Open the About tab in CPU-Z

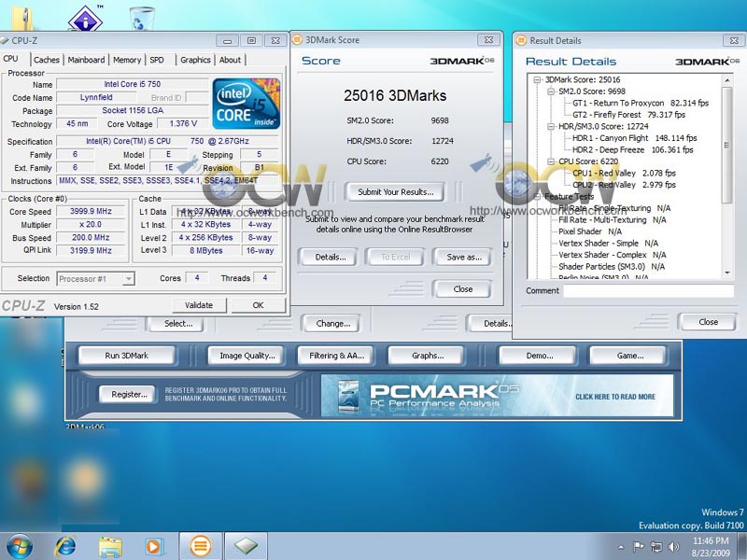[230, 60]
